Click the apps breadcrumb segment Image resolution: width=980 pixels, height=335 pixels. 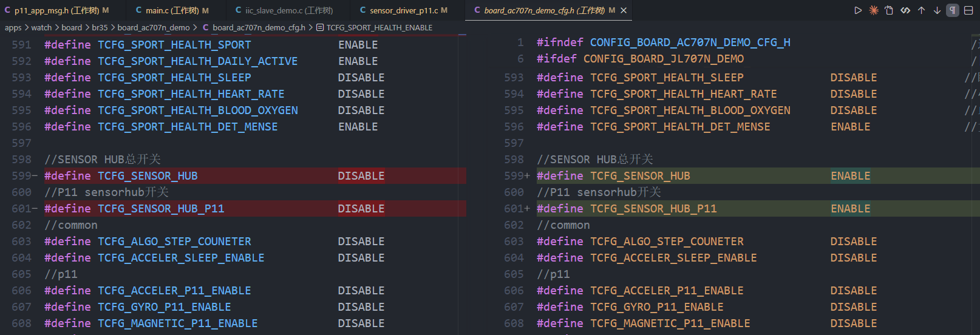13,28
